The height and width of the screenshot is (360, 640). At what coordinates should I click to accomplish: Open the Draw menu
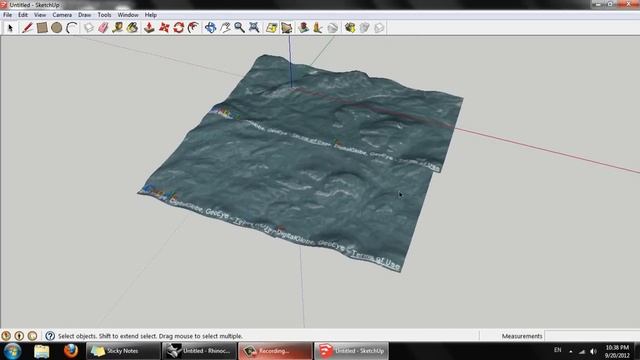[x=84, y=15]
